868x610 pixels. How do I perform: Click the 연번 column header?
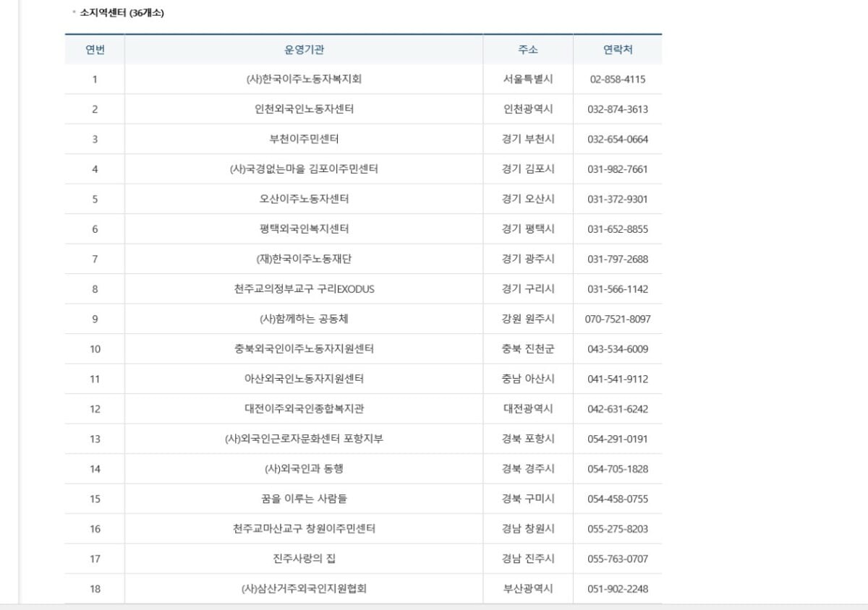(95, 50)
